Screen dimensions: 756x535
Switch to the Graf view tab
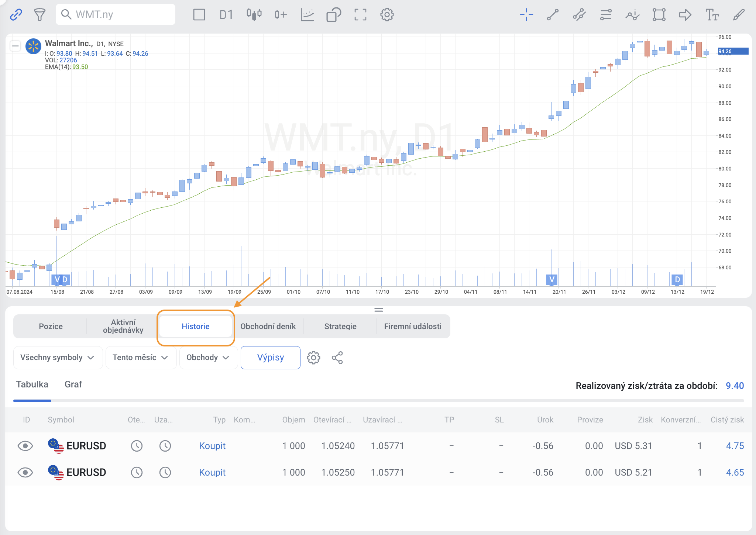tap(73, 384)
